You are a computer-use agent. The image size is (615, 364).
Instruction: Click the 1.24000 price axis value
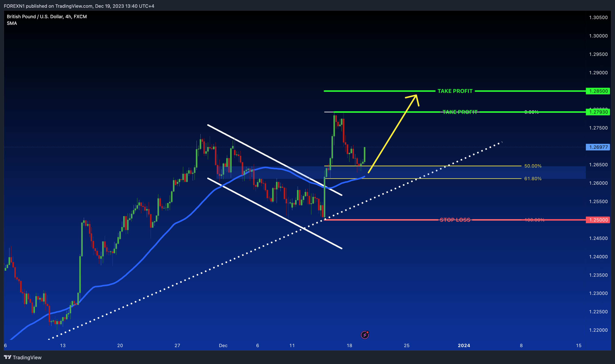click(x=598, y=257)
